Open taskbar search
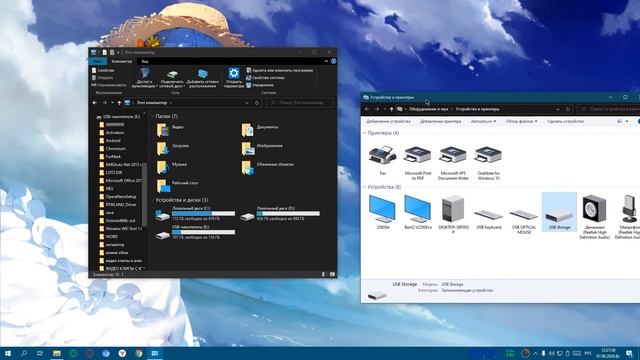Image resolution: width=640 pixels, height=360 pixels. pos(24,353)
